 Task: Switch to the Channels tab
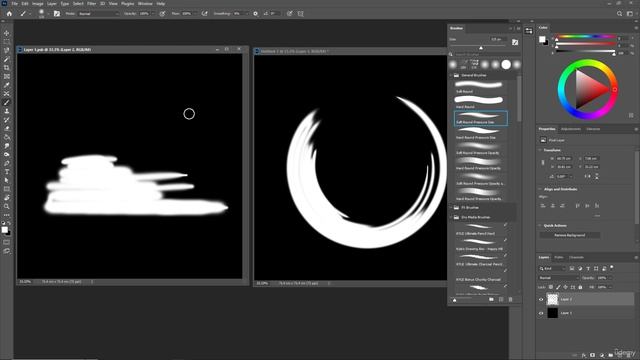pos(576,258)
